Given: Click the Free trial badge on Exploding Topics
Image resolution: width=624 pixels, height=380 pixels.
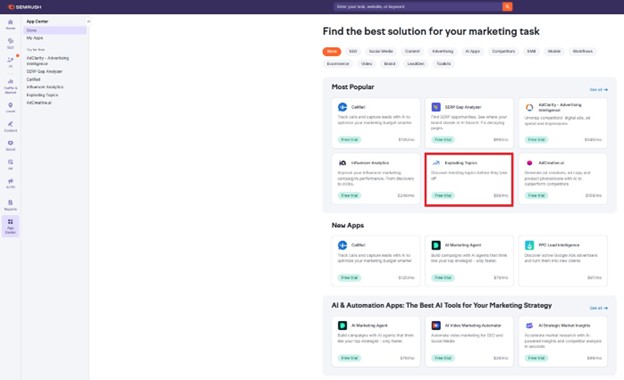Looking at the screenshot, I should [x=443, y=195].
